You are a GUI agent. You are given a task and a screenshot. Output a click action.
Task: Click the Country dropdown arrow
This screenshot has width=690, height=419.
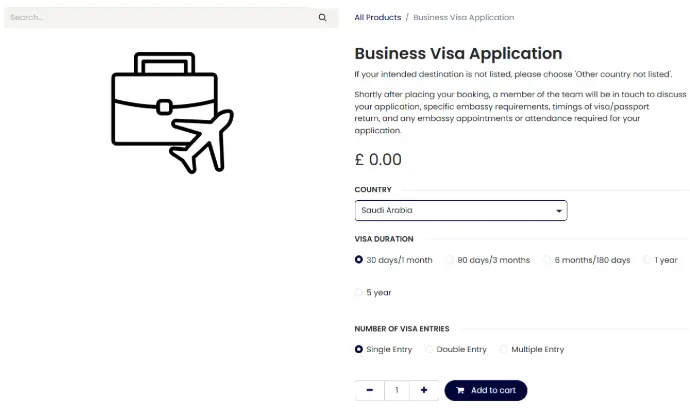[x=558, y=211]
